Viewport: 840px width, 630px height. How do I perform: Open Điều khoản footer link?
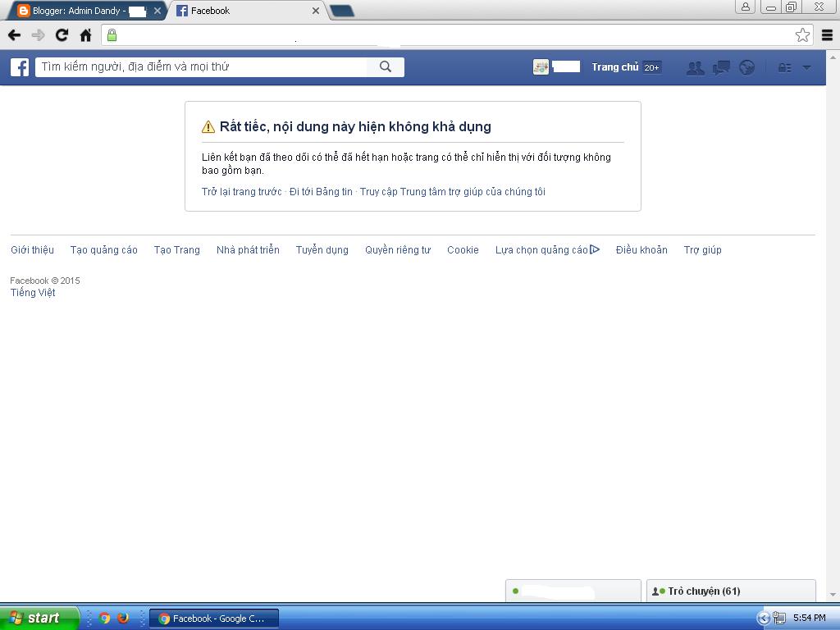click(641, 250)
